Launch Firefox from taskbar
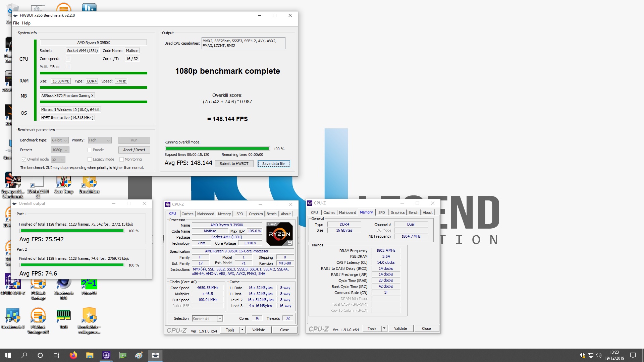 73,355
